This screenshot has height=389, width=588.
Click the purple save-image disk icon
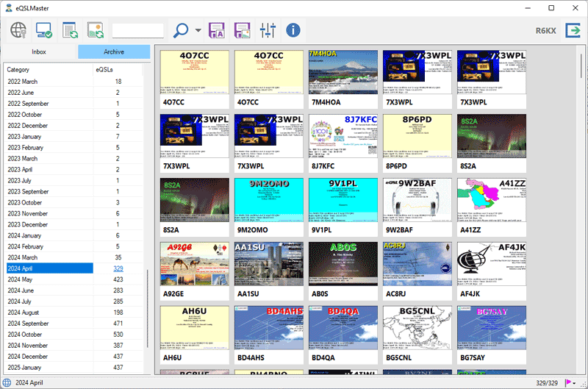(x=242, y=30)
